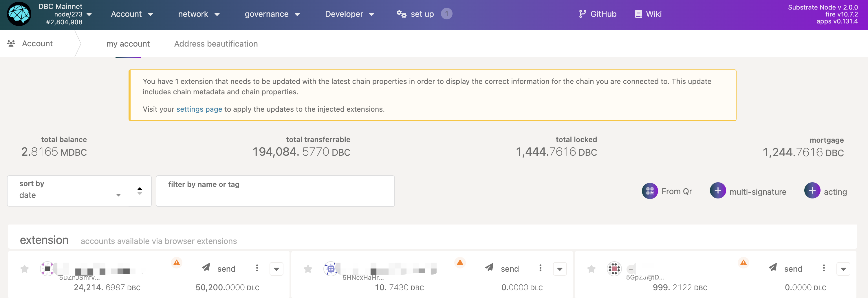Open the Developer menu
Image resolution: width=868 pixels, height=298 pixels.
point(349,14)
